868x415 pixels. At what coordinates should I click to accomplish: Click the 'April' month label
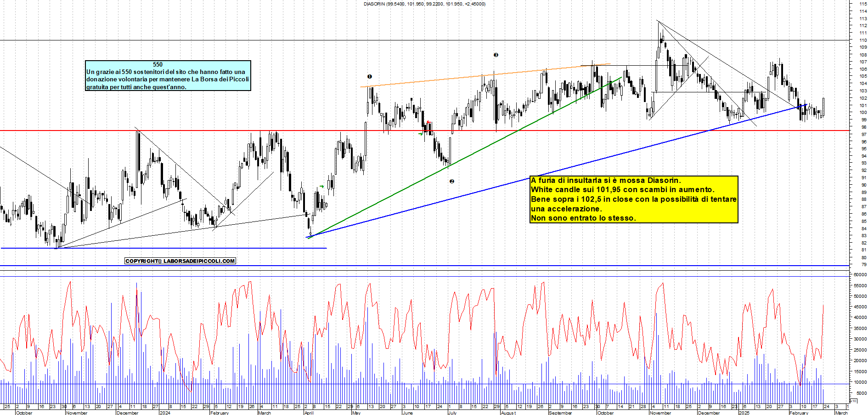click(309, 413)
